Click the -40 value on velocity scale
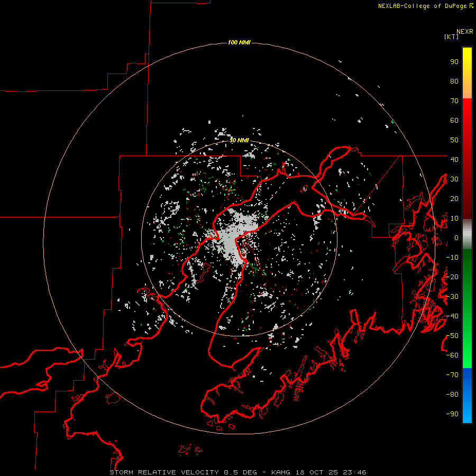Image resolution: width=476 pixels, height=476 pixels. [x=452, y=316]
